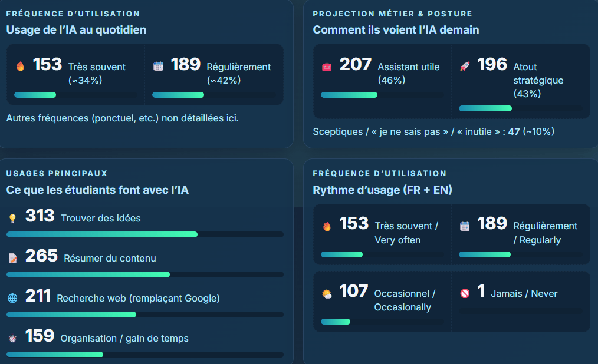
Task: Click the sun-cloud icon for Occasionnel / Occasionally
Action: [327, 293]
